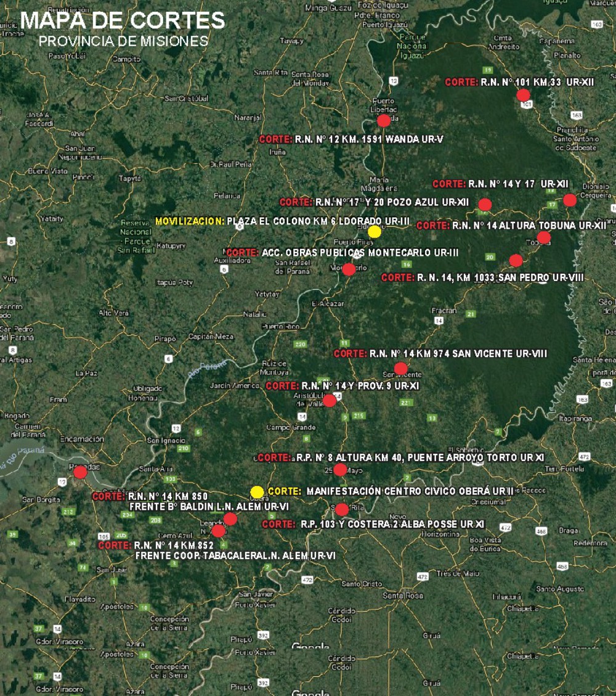
Task: Click the red marker at Wanda
Action: pos(384,120)
